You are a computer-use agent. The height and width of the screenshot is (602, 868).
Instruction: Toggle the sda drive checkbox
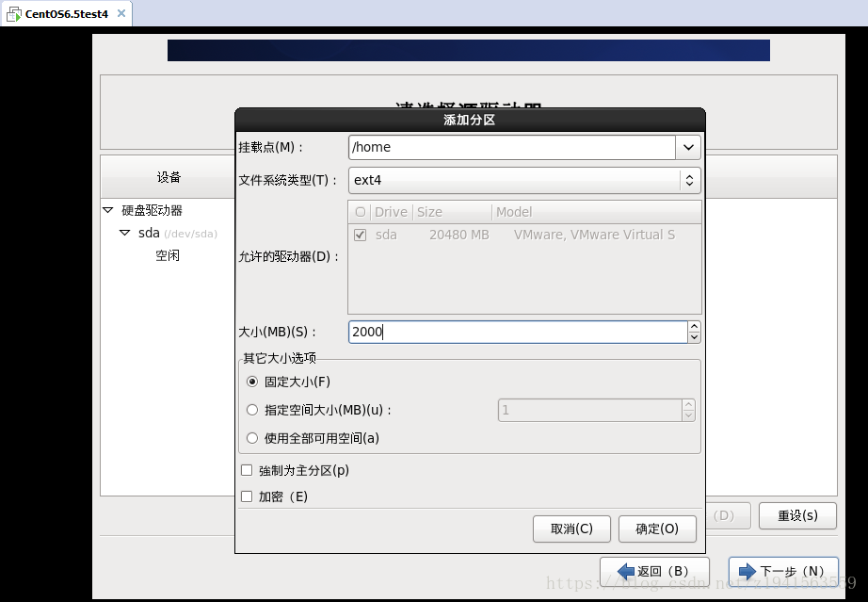click(x=360, y=235)
